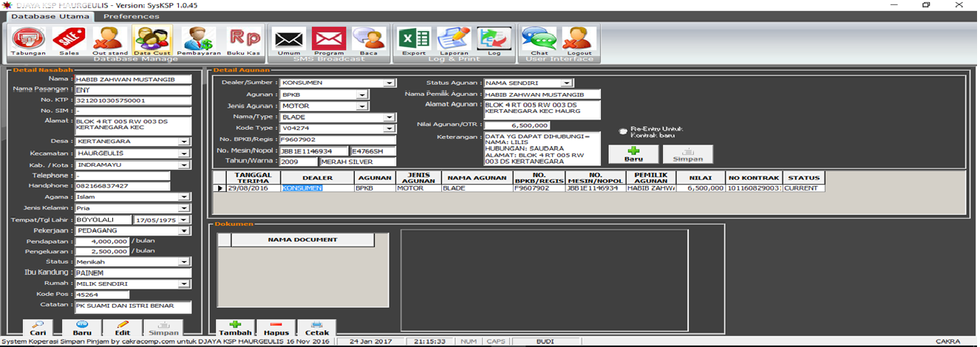Screen dimensions: 980x347
Task: Switch to the Preferences tab
Action: [131, 16]
